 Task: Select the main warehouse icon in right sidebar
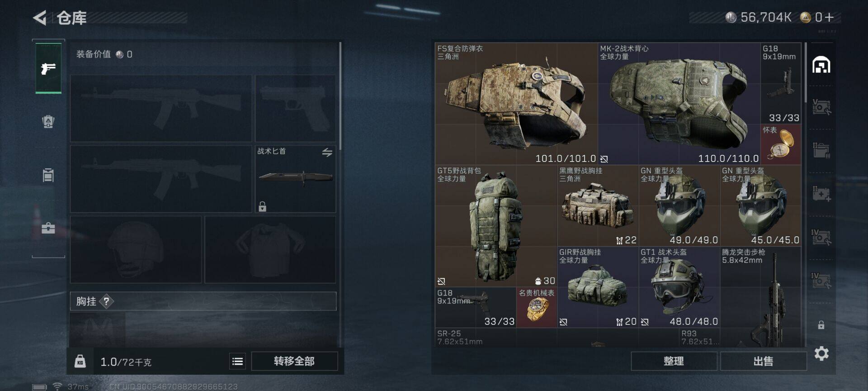click(x=821, y=65)
